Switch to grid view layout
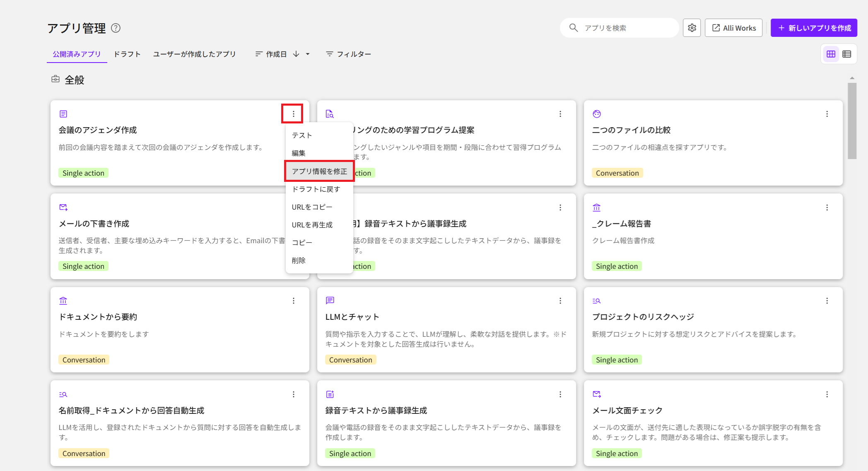Image resolution: width=868 pixels, height=471 pixels. coord(831,54)
